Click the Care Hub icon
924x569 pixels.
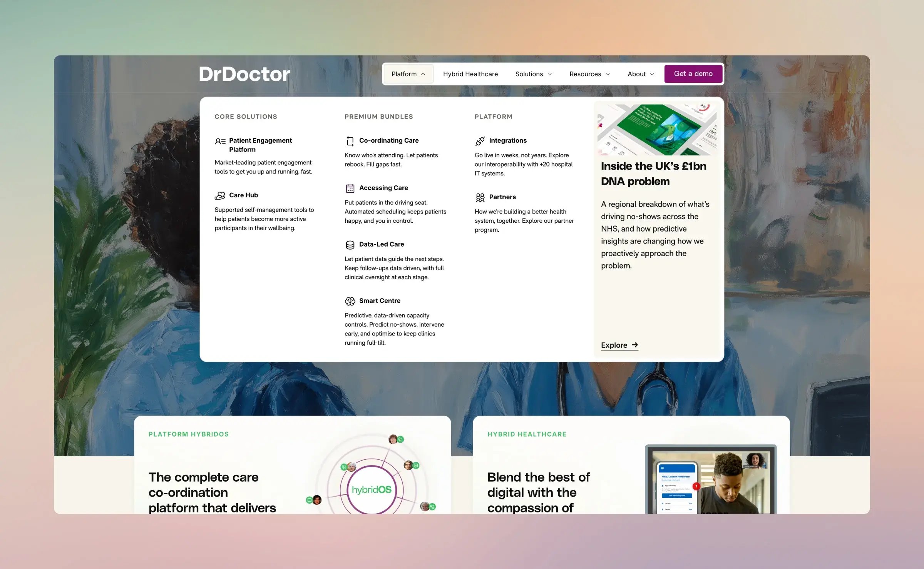(x=220, y=195)
